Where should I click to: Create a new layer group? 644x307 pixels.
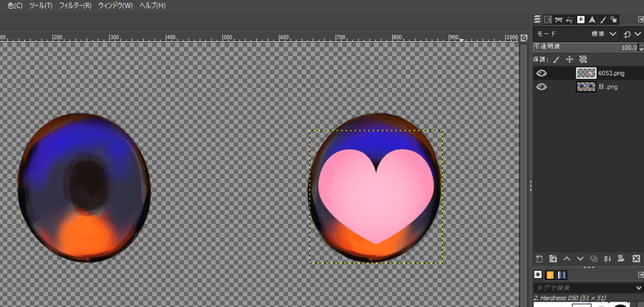(553, 259)
